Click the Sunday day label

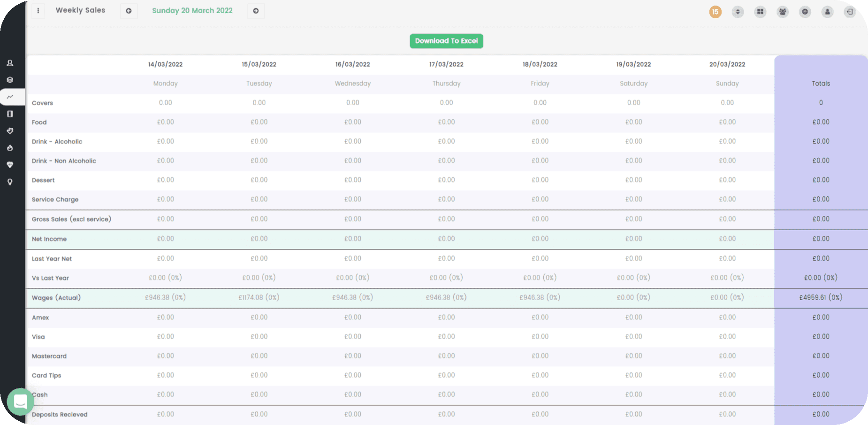[727, 84]
